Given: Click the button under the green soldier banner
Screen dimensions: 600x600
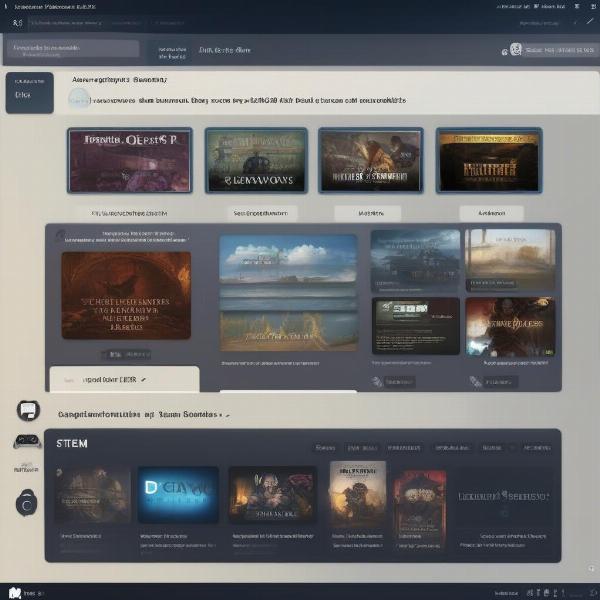Looking at the screenshot, I should (261, 213).
